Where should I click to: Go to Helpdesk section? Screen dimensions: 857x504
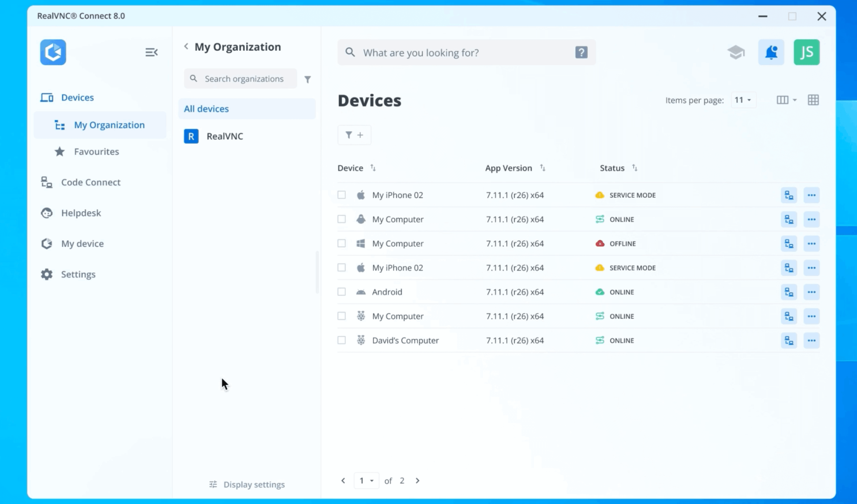pos(81,213)
